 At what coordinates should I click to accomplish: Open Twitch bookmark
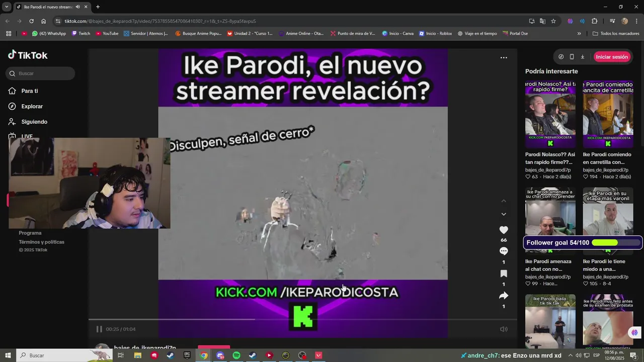(81, 34)
